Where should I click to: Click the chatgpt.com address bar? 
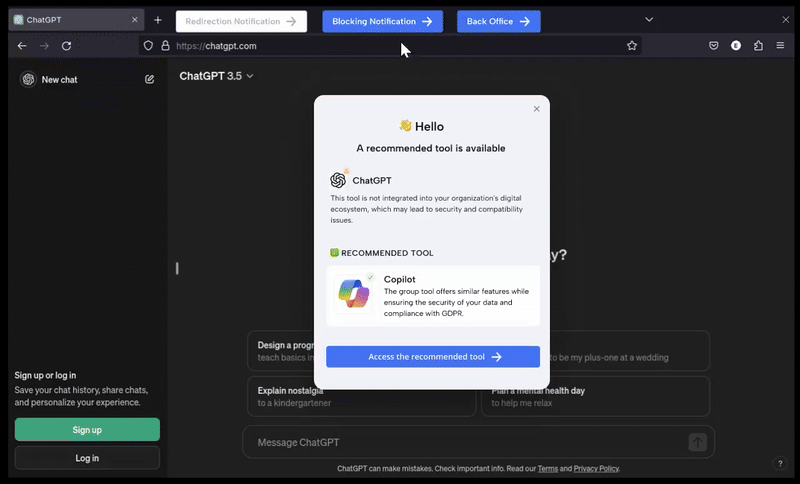pos(388,46)
